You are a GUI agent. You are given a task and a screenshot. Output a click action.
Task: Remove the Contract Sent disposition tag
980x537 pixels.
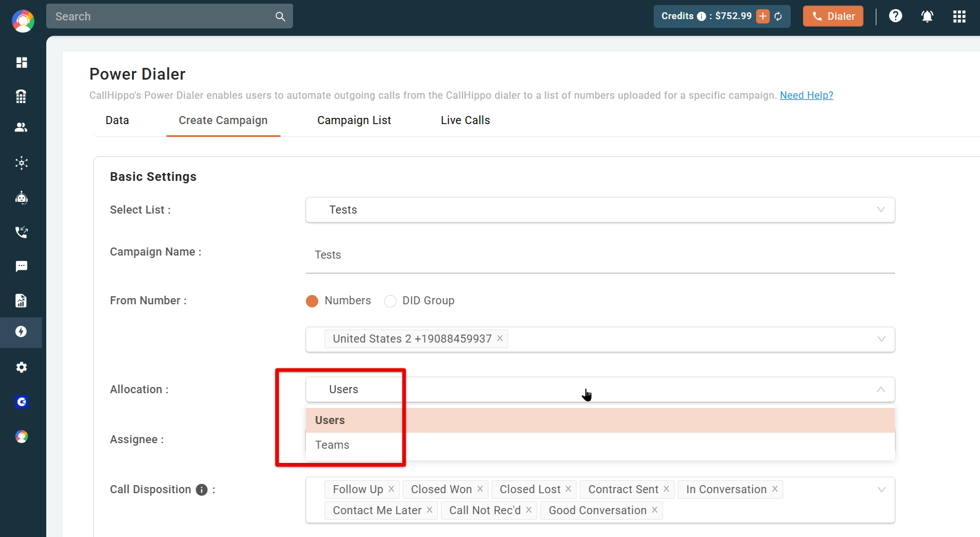[666, 489]
